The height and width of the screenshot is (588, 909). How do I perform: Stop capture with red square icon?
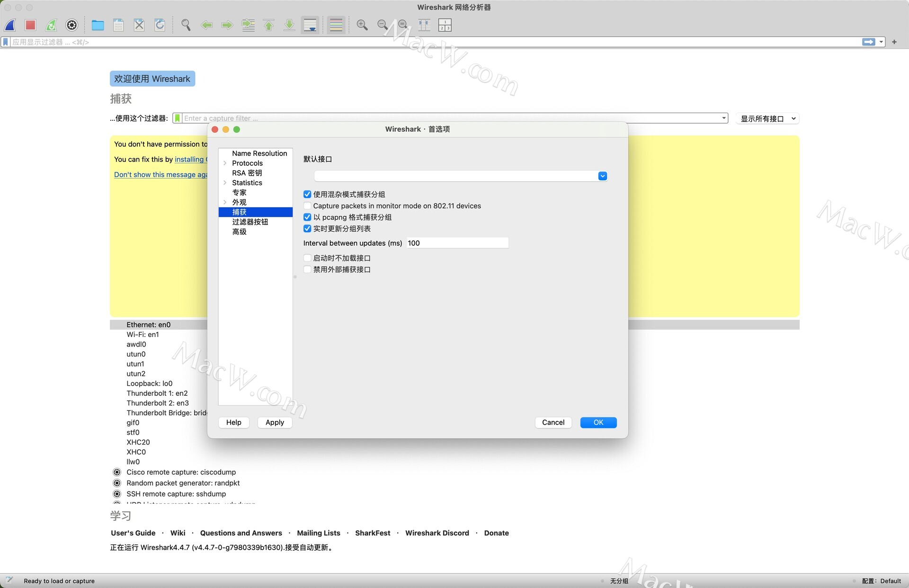pos(31,25)
